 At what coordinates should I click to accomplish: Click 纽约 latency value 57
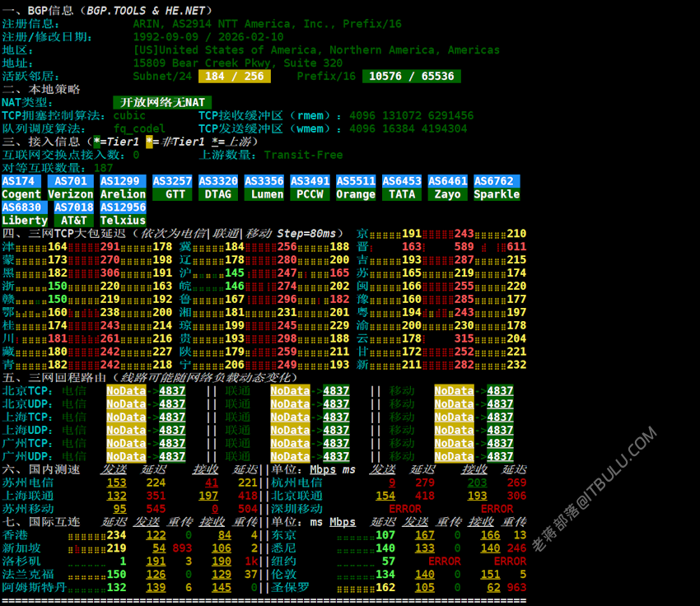tap(389, 562)
